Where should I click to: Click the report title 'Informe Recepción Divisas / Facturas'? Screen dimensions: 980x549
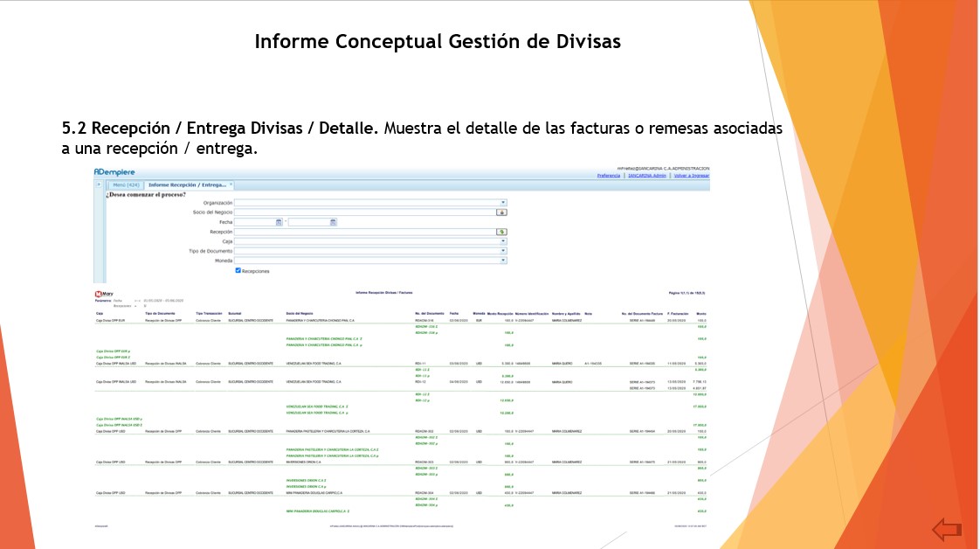[383, 292]
